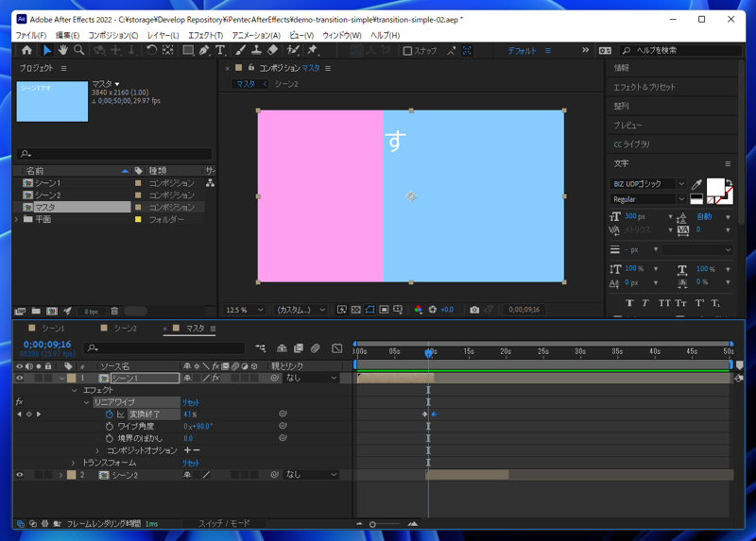Hide the シーン1 layer with eye icon
This screenshot has width=756, height=541.
pos(19,378)
